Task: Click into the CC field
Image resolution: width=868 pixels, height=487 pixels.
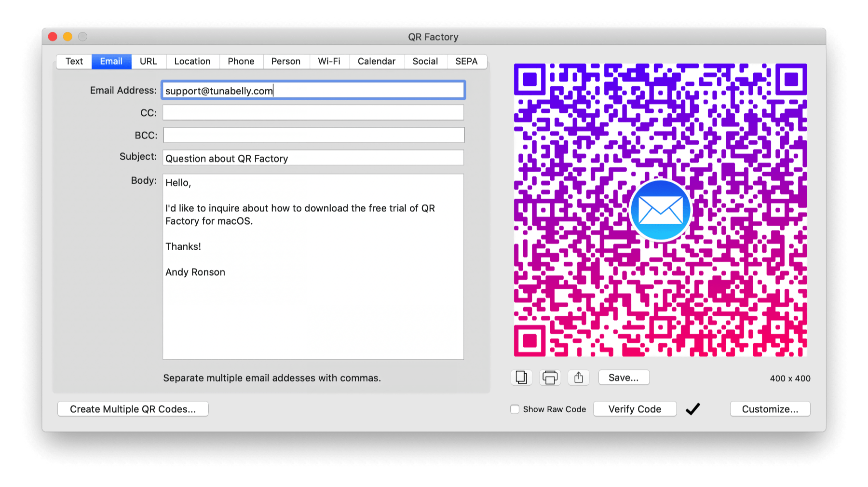Action: pyautogui.click(x=313, y=112)
